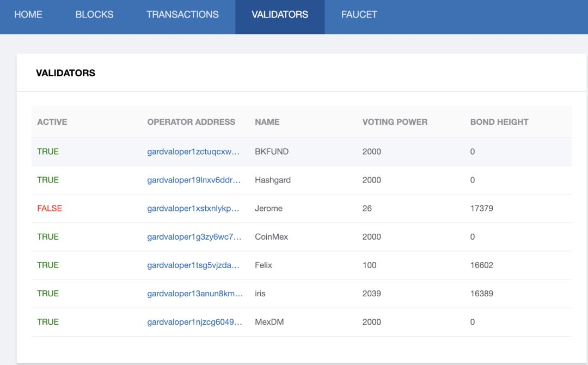Click voting power 2000 in Hashgard row

click(372, 180)
